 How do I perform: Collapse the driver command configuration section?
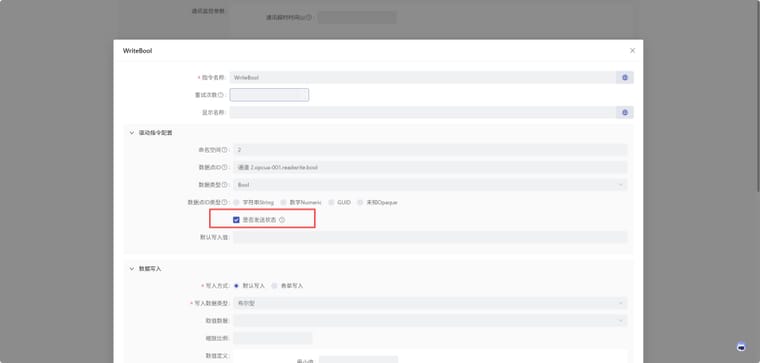(x=131, y=132)
